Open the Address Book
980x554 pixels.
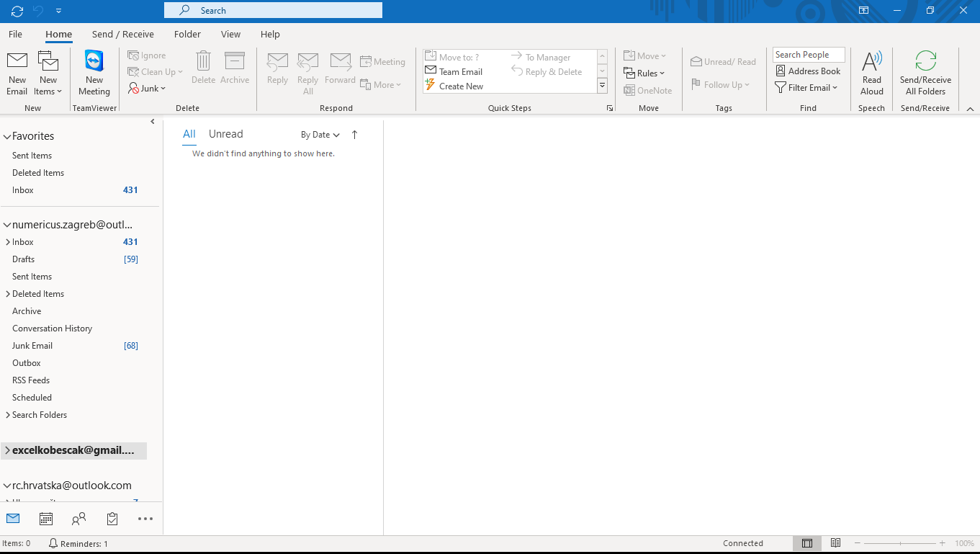coord(808,71)
